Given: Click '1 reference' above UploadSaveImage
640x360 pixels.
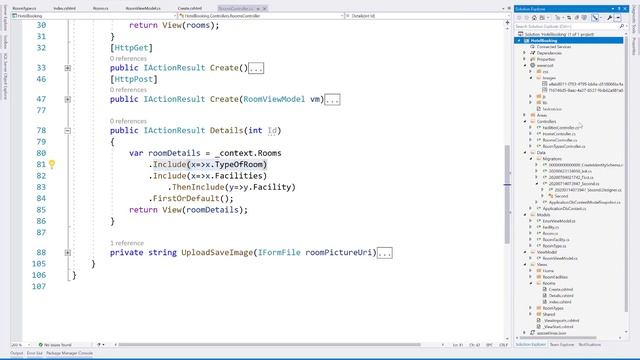Looking at the screenshot, I should coord(127,243).
